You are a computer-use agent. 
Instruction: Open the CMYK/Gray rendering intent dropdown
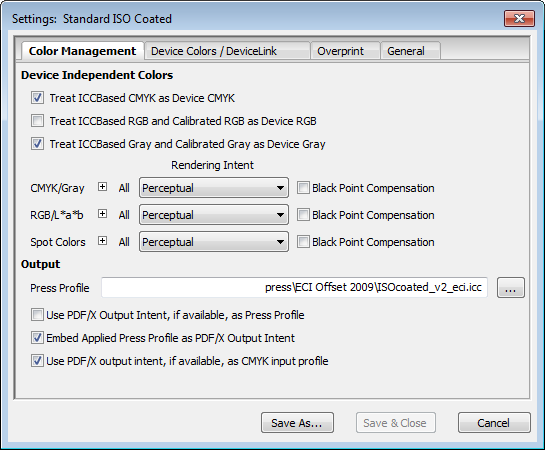(x=214, y=188)
